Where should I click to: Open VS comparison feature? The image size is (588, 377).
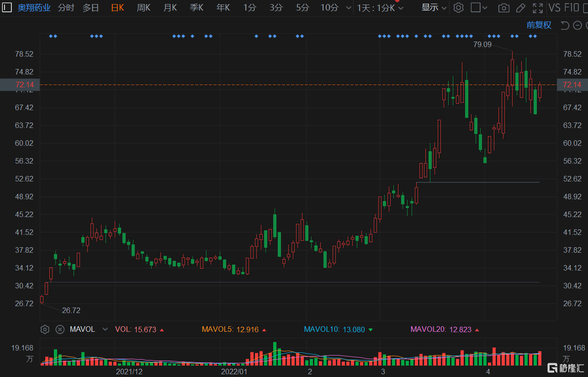(554, 8)
